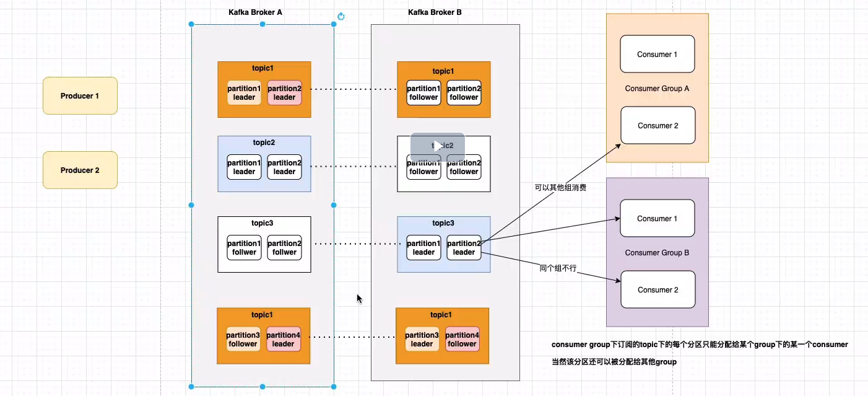
Task: Click middle-right selection handle of Broker A box
Action: click(x=334, y=205)
